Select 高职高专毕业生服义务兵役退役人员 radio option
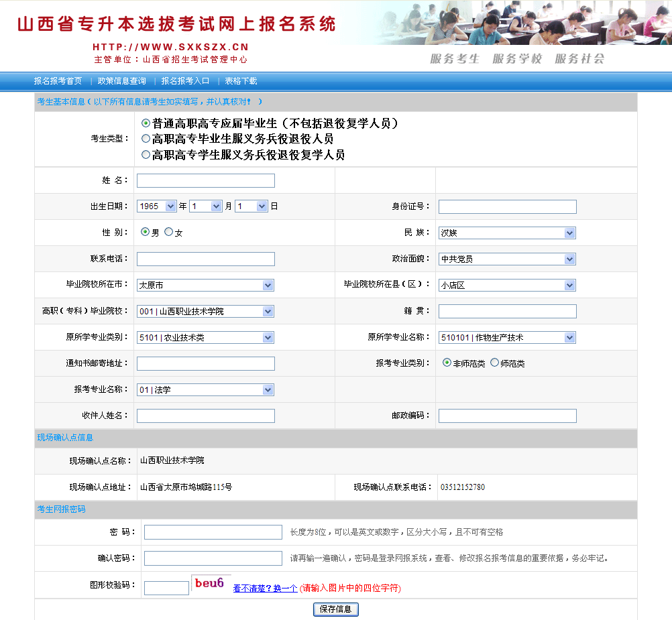The height and width of the screenshot is (620, 672). (146, 139)
